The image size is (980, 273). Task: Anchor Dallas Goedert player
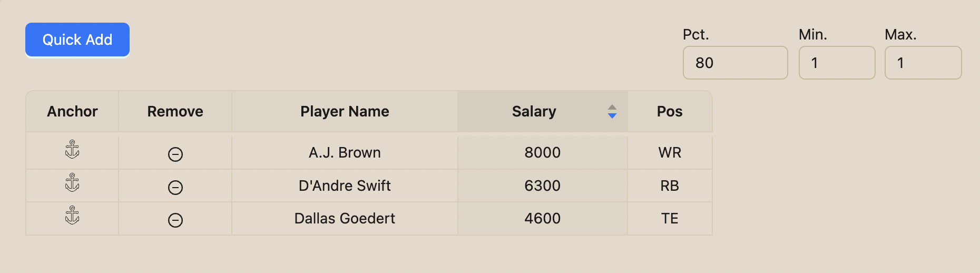72,215
